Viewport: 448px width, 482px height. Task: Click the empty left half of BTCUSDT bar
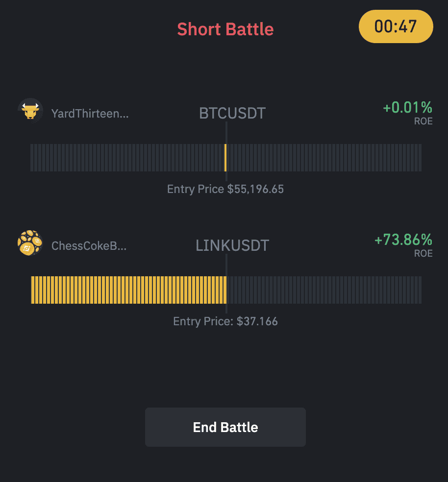click(127, 158)
